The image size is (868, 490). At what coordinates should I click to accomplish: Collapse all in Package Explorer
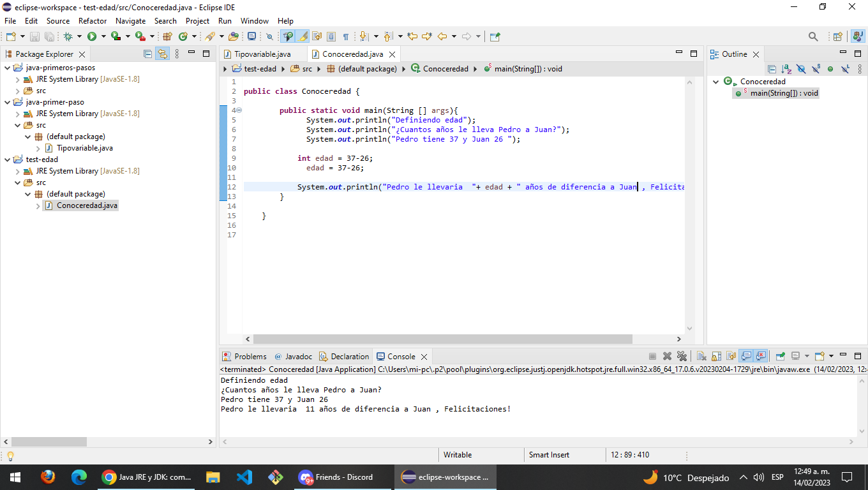[148, 54]
